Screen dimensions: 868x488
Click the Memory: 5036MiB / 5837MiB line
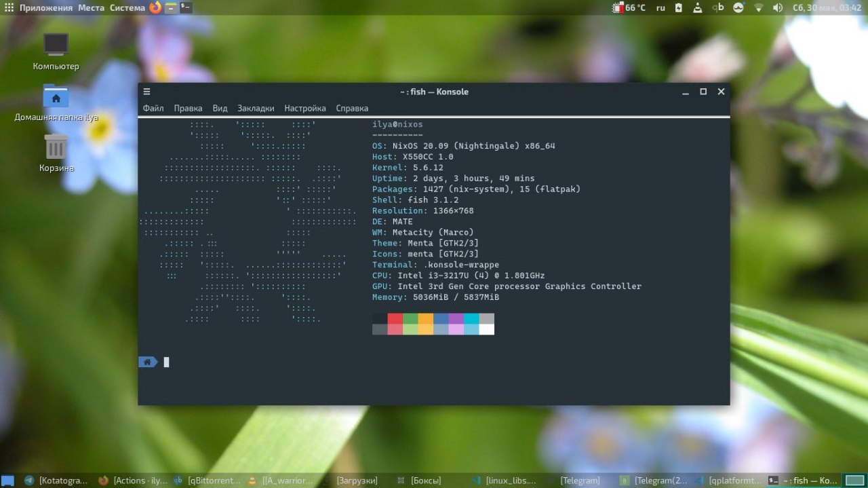436,297
